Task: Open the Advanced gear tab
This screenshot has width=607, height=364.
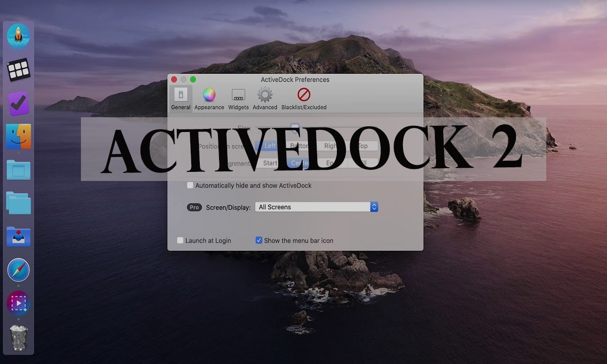Action: pyautogui.click(x=265, y=98)
